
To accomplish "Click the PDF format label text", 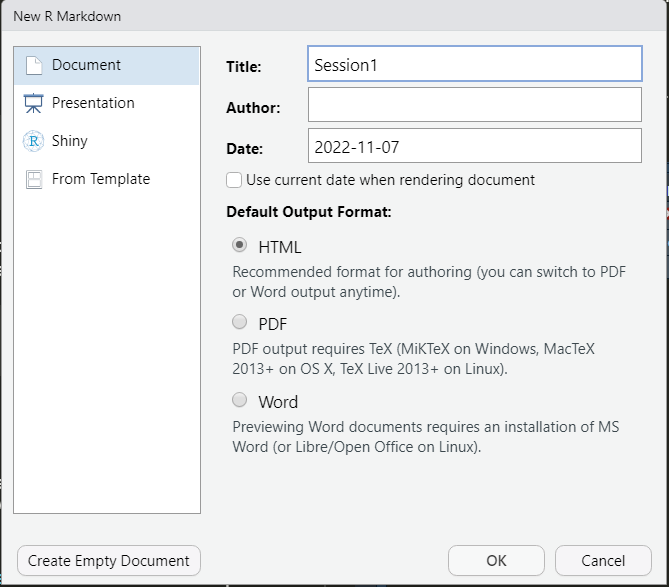I will (x=273, y=324).
